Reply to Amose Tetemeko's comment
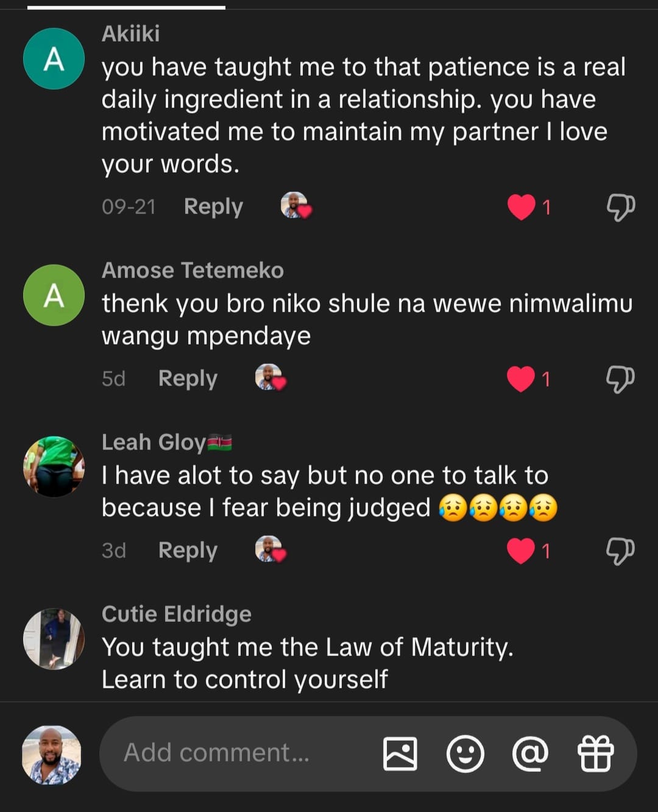This screenshot has width=658, height=812. (188, 379)
